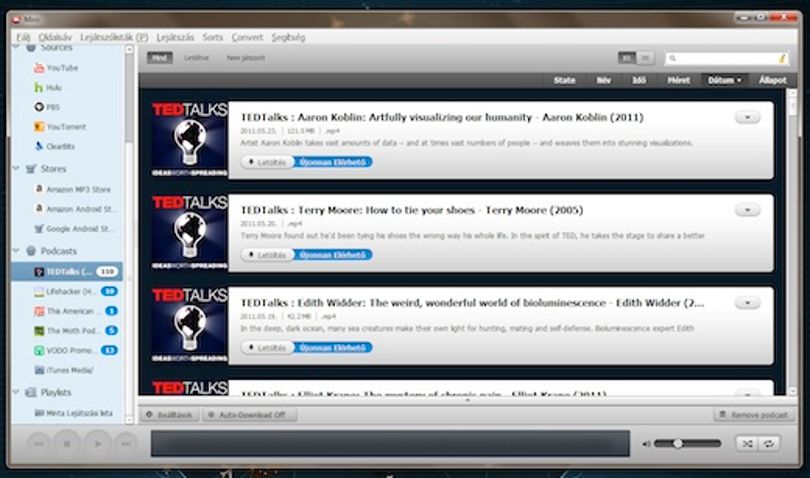810x478 pixels.
Task: Toggle repeat playback
Action: (x=769, y=443)
